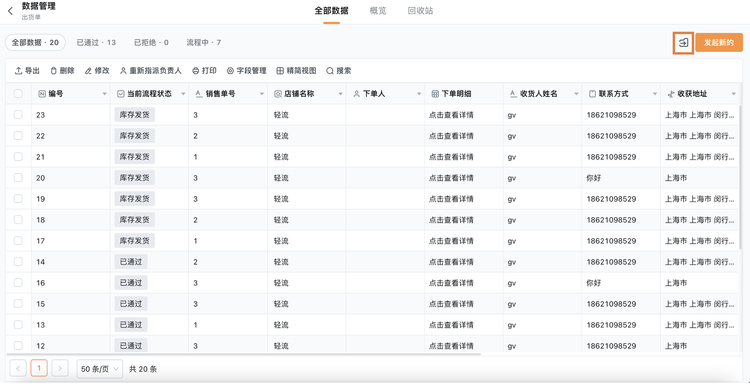Select page 1 in pagination
750x384 pixels.
(x=39, y=369)
